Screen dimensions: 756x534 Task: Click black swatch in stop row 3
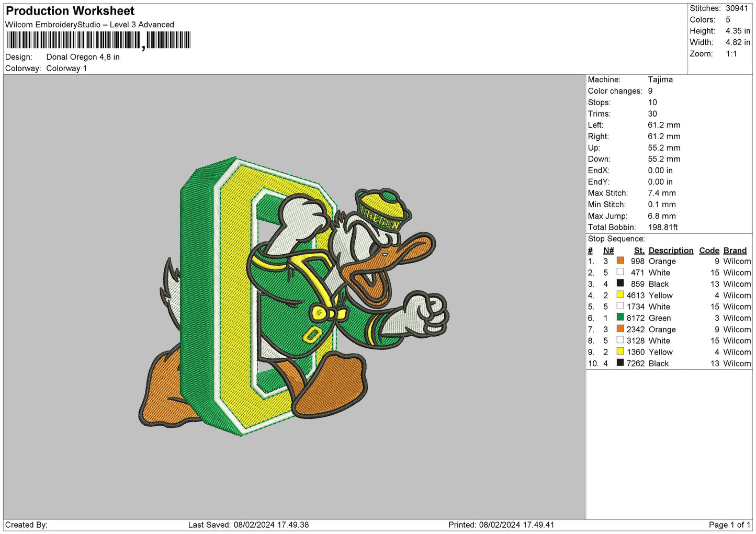pyautogui.click(x=620, y=283)
